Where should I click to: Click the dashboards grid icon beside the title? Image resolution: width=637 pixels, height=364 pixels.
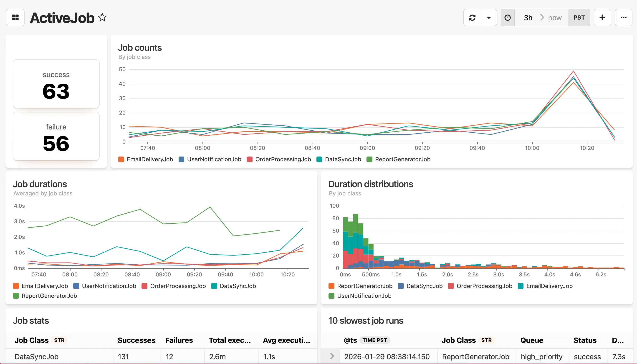click(15, 18)
